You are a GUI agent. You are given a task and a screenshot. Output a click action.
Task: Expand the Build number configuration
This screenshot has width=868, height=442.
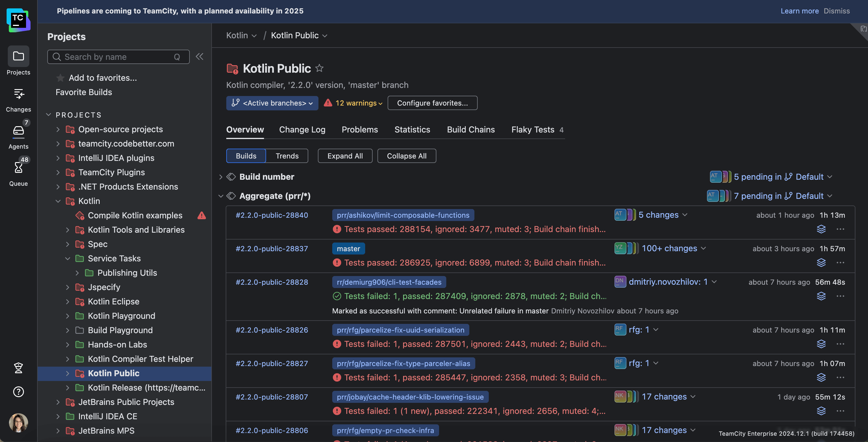click(221, 177)
